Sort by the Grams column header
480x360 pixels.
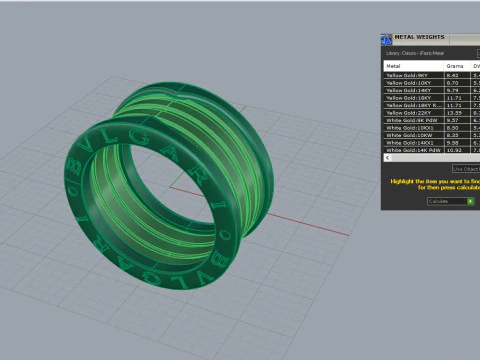[x=457, y=66]
